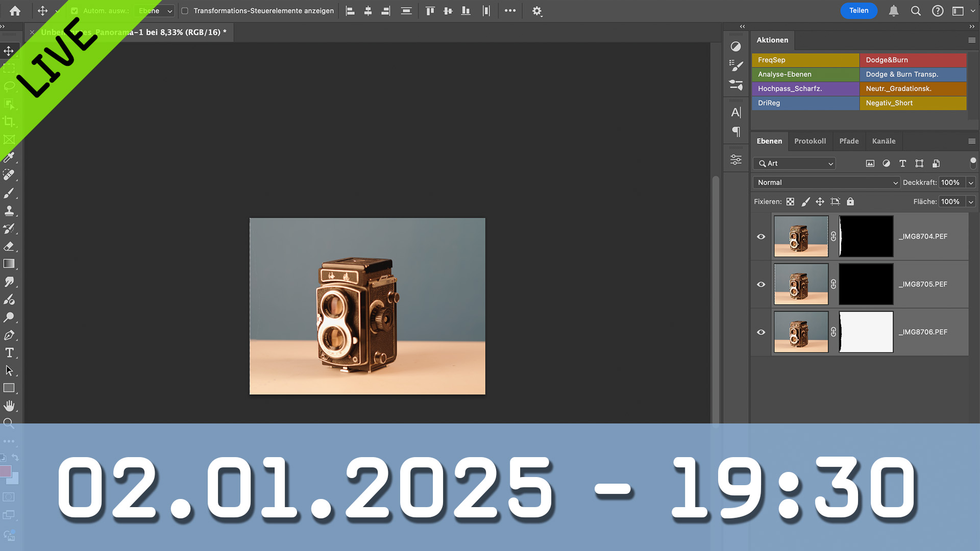Run the Hochpass_Scharfz. action
Screen dimensions: 980x551
tap(805, 89)
